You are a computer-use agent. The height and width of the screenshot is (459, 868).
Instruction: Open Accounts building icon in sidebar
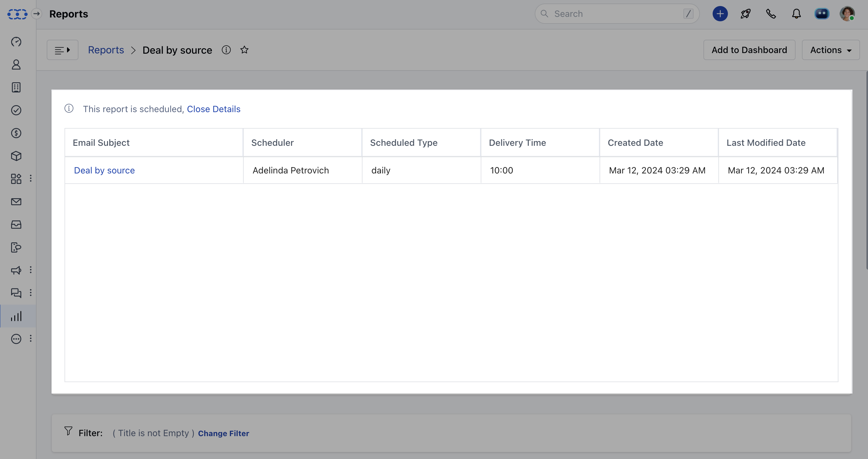coord(16,88)
